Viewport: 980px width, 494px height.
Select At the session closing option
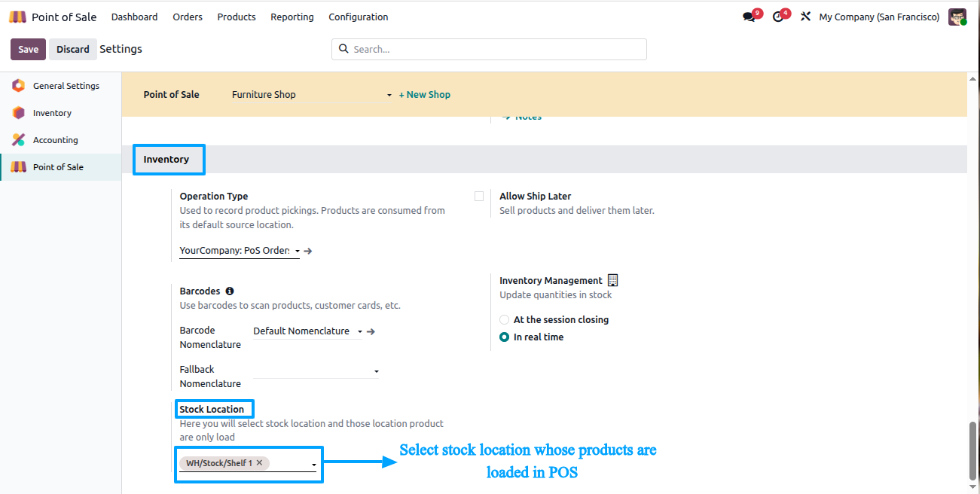tap(505, 320)
